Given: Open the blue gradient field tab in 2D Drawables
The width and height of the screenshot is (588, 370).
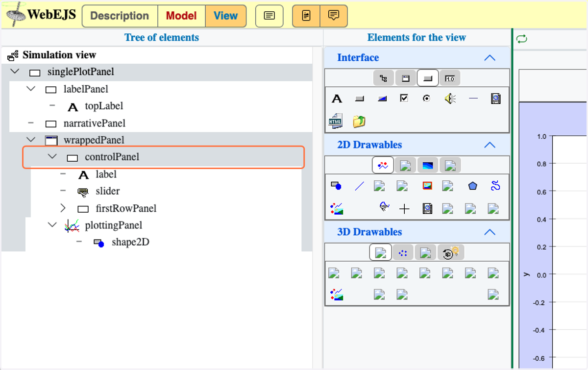Looking at the screenshot, I should (x=427, y=166).
